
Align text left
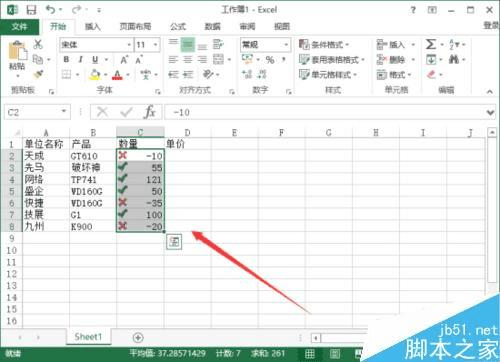[173, 60]
